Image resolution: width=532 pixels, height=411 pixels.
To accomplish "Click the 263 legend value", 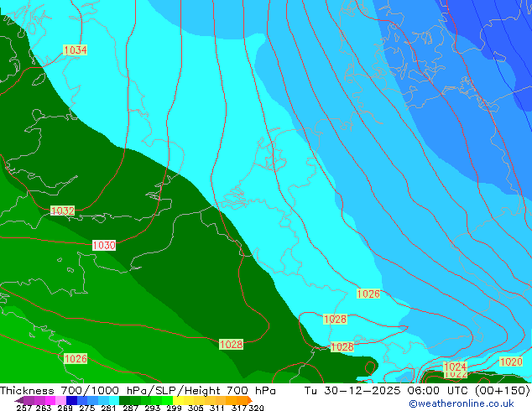I will (x=44, y=408).
